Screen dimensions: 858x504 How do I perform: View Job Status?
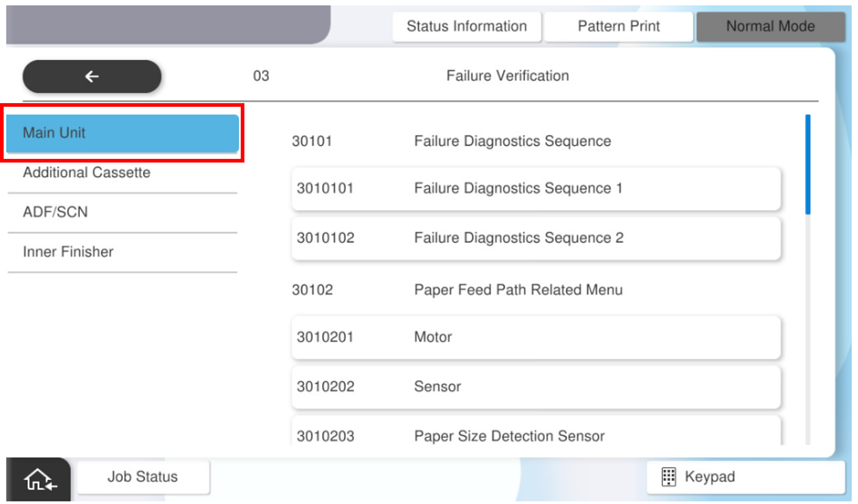click(x=143, y=477)
